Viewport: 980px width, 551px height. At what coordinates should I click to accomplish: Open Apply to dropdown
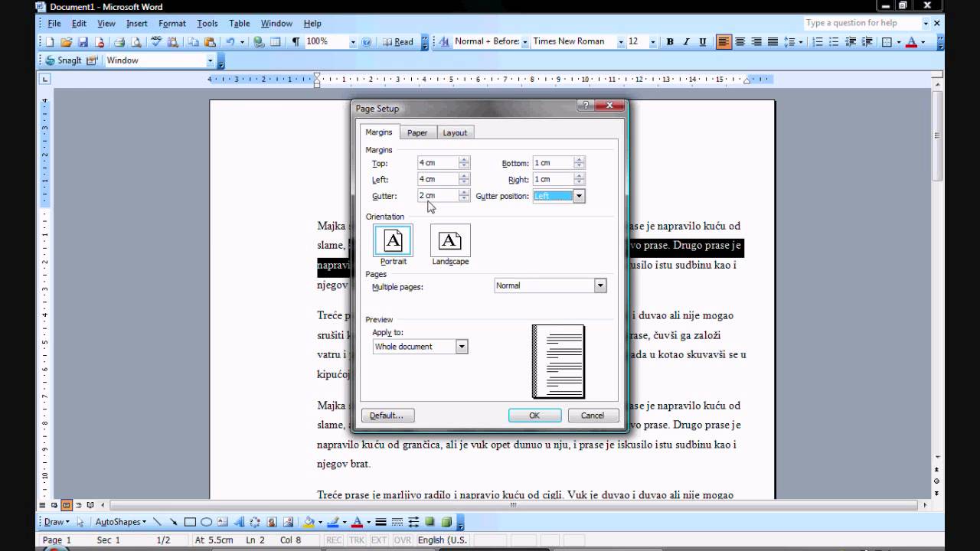coord(462,347)
